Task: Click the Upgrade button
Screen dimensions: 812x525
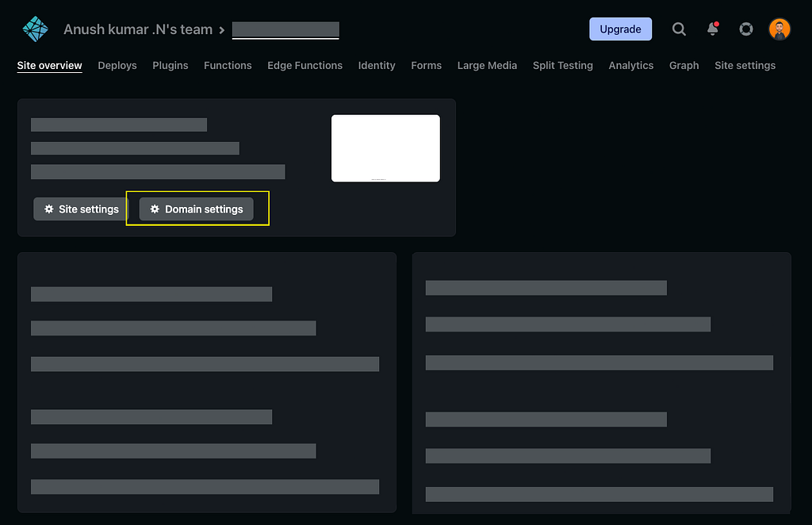Action: click(620, 29)
